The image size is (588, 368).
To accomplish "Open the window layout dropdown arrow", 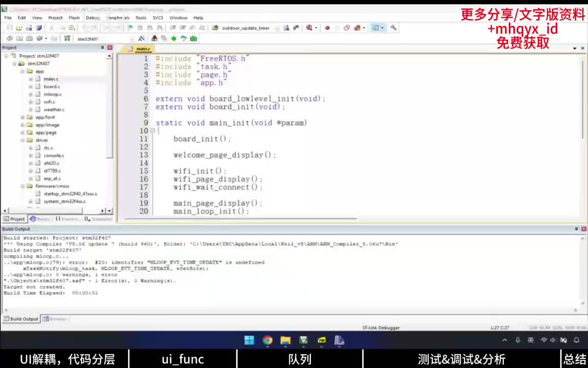I will pos(382,28).
